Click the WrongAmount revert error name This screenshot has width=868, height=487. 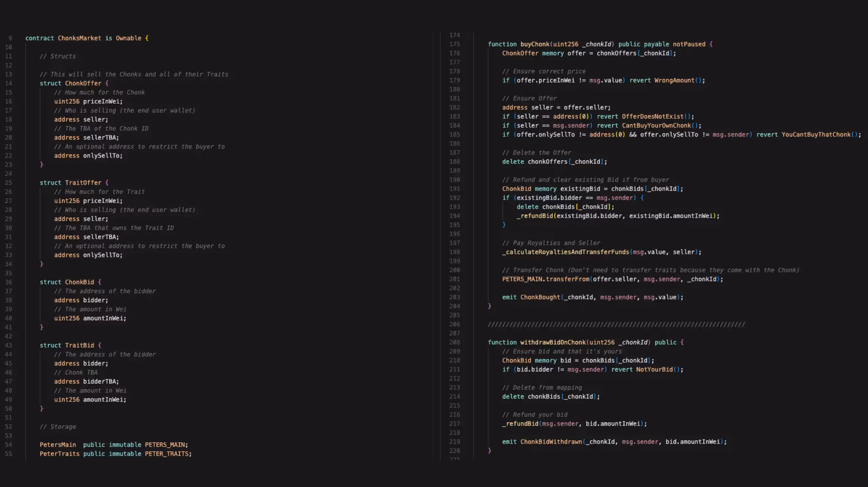click(x=674, y=80)
